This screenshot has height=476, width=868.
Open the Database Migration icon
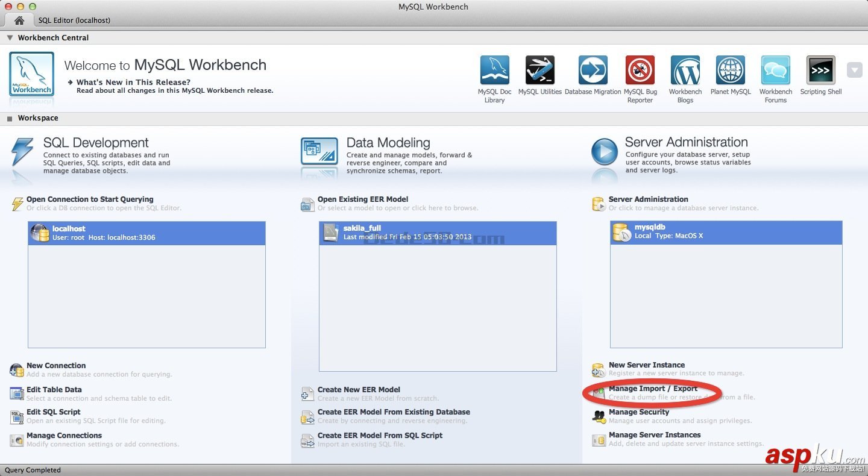click(x=593, y=70)
